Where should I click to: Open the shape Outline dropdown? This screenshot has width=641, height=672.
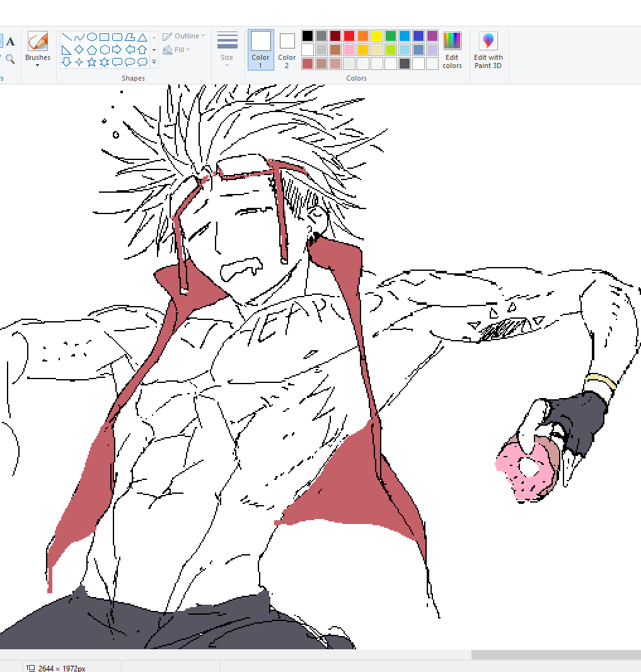184,36
